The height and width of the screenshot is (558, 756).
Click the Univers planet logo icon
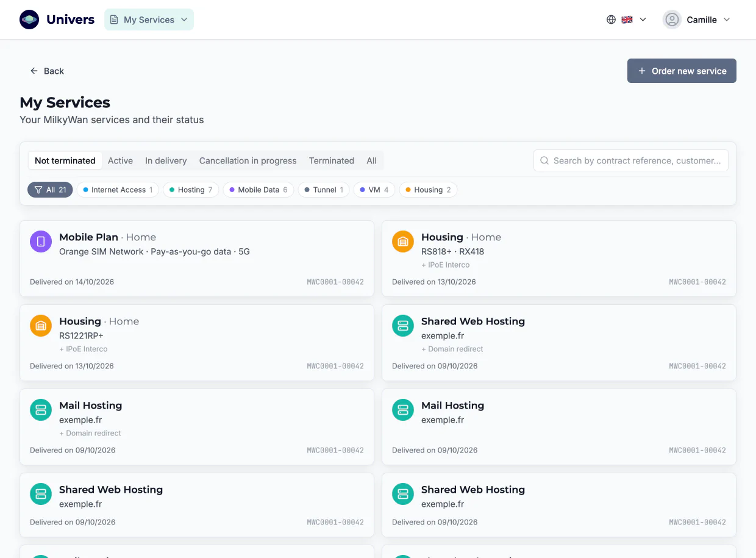(x=29, y=20)
